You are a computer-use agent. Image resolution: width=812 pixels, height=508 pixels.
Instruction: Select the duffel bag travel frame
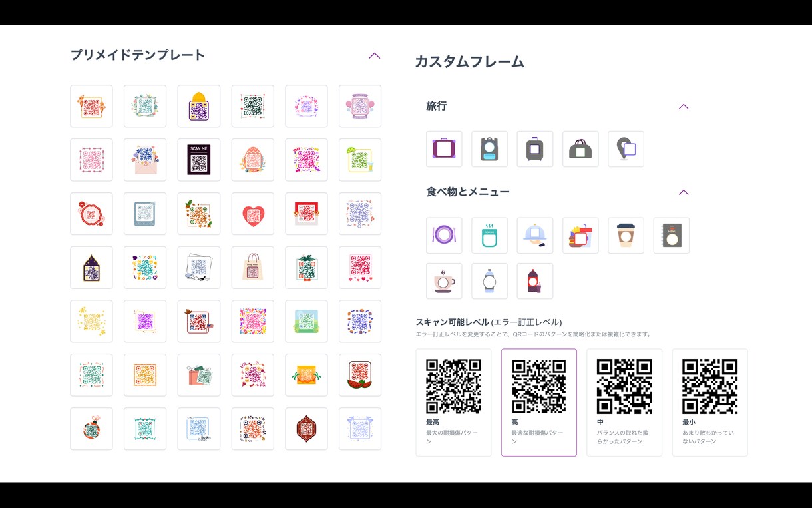click(580, 149)
